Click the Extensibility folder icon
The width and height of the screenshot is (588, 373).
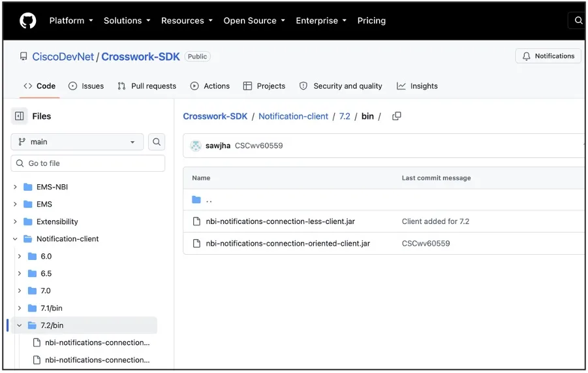tap(28, 221)
